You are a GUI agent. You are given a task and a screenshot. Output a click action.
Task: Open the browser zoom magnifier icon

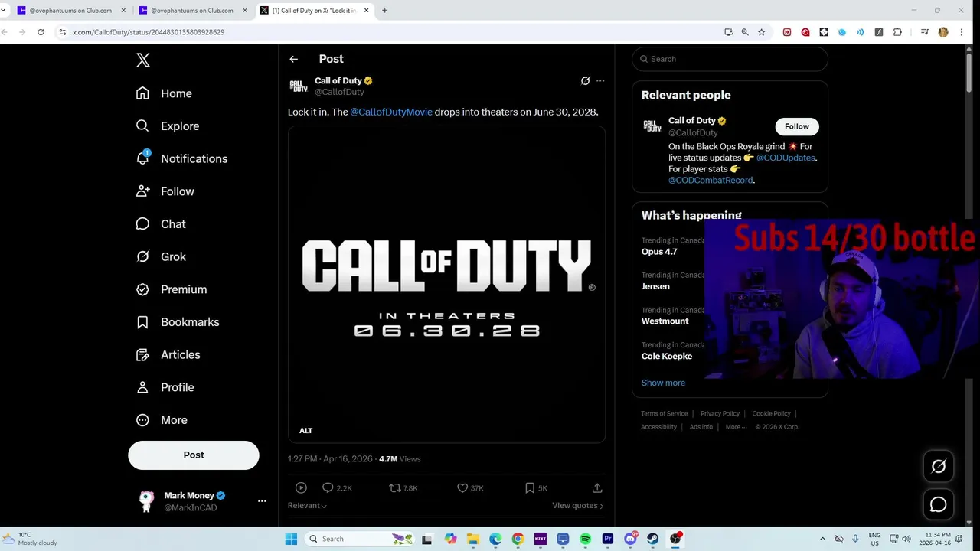pyautogui.click(x=744, y=32)
